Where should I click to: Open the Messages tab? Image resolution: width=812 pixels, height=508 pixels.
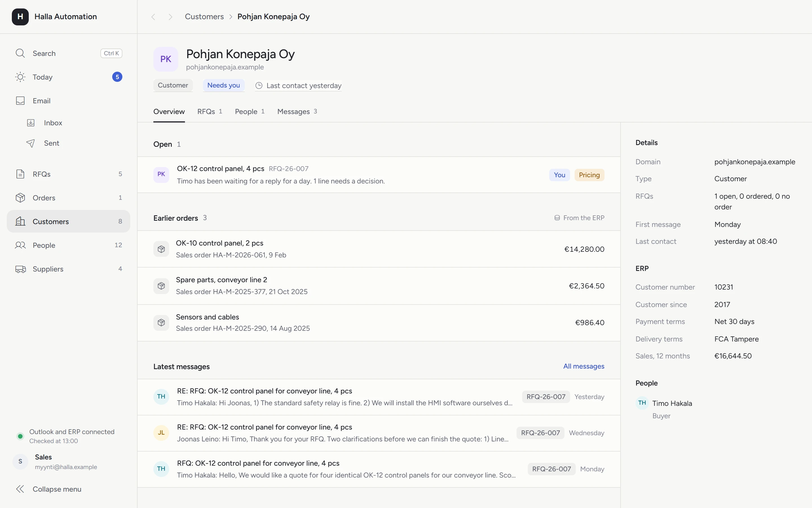pos(297,111)
